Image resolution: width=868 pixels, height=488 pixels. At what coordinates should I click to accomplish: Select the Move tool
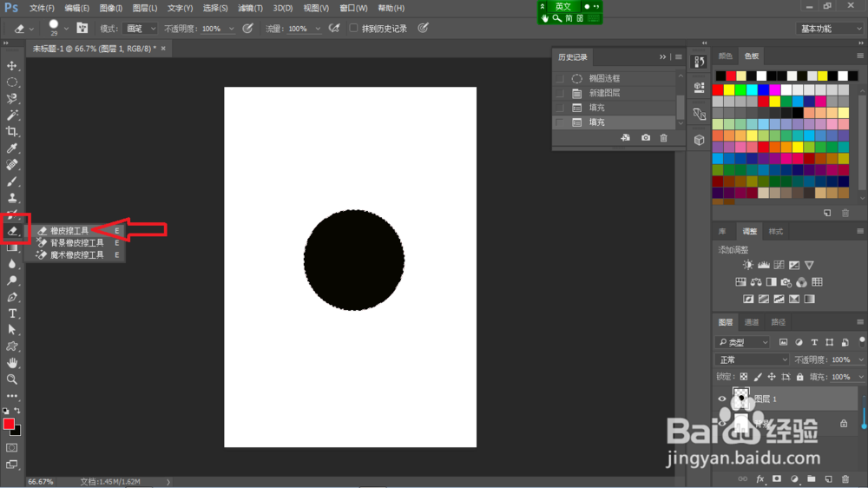point(11,66)
